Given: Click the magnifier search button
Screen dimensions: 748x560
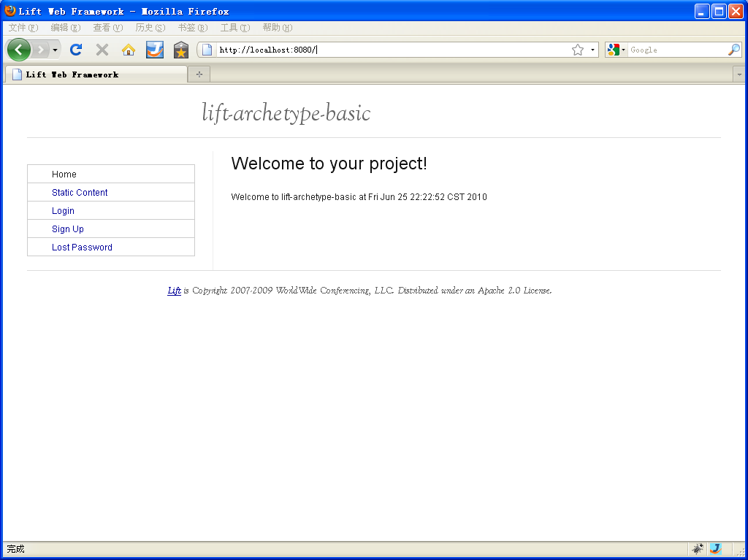Looking at the screenshot, I should click(x=734, y=50).
